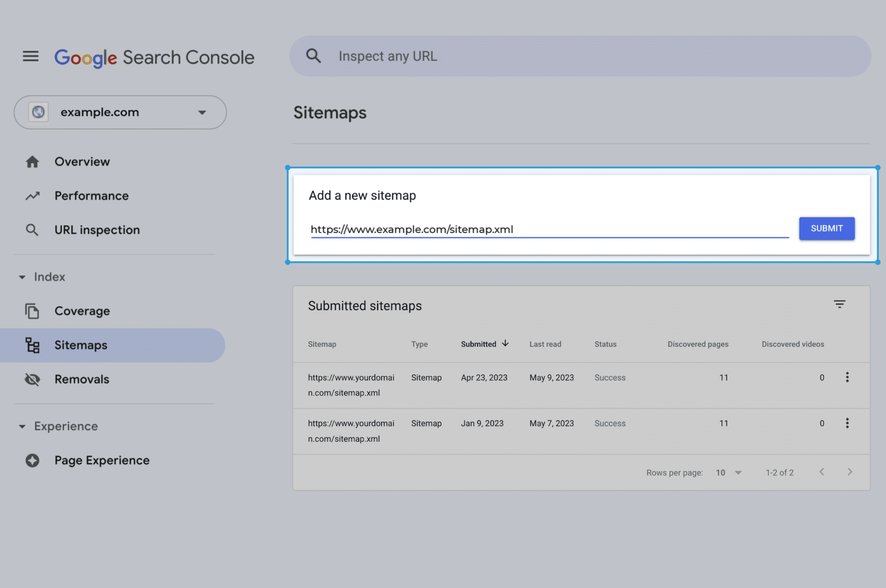Go to Performance report
Viewport: 886px width, 588px height.
tap(92, 195)
